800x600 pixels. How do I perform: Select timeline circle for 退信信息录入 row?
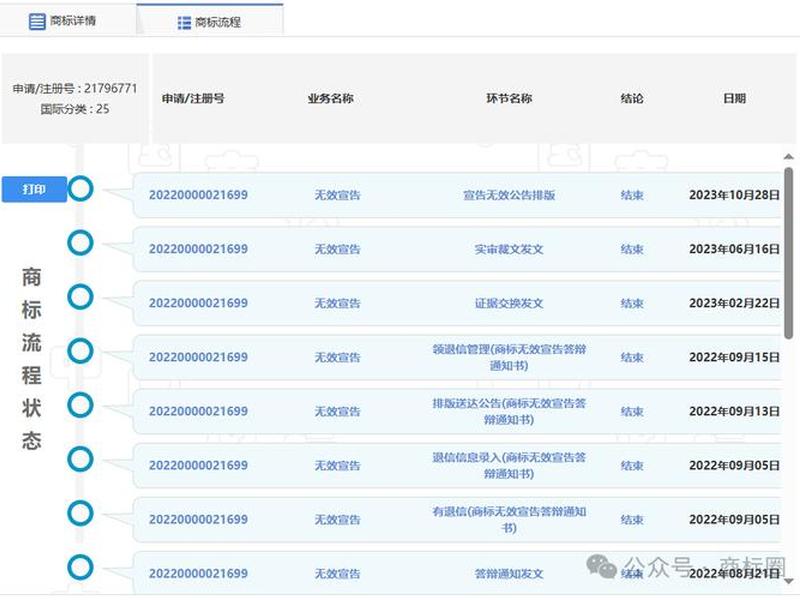80,459
